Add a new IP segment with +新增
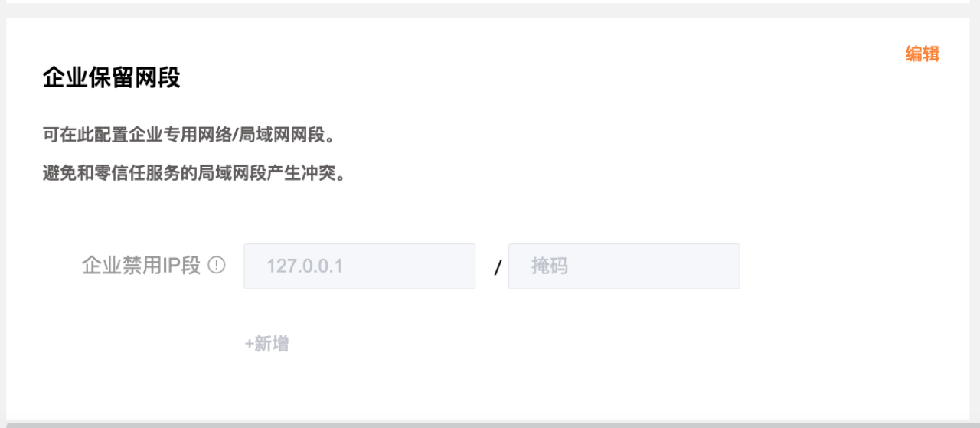The image size is (980, 428). pyautogui.click(x=266, y=344)
